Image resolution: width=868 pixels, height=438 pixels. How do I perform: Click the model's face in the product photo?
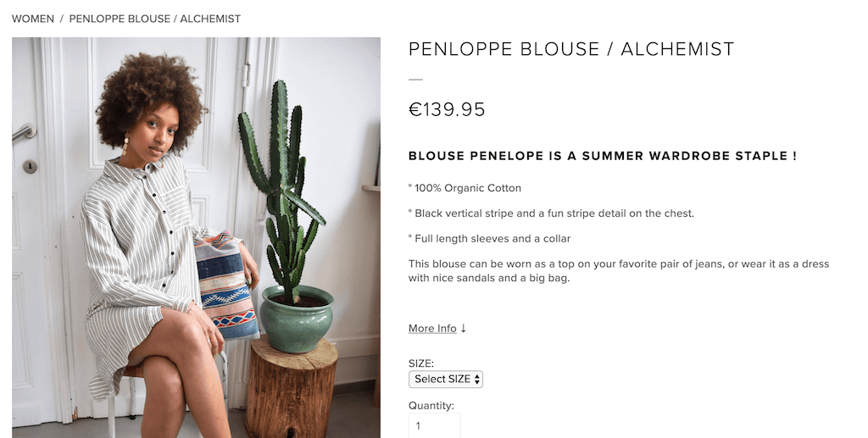click(148, 134)
